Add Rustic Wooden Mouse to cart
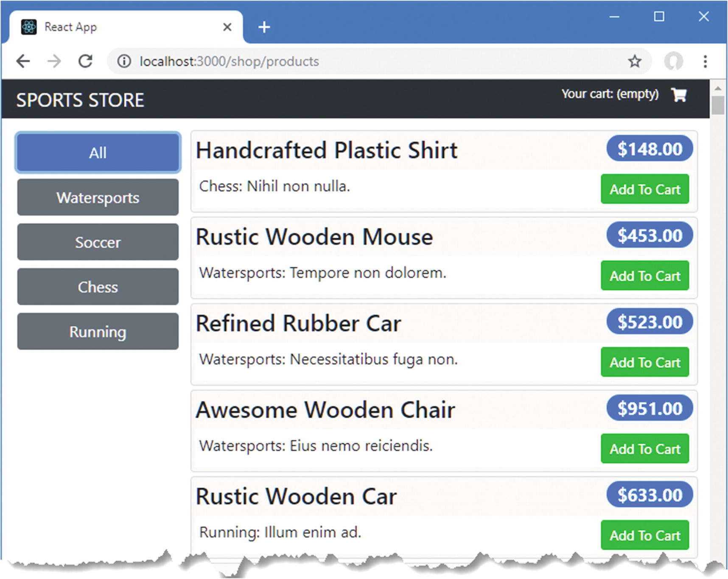 (x=644, y=276)
